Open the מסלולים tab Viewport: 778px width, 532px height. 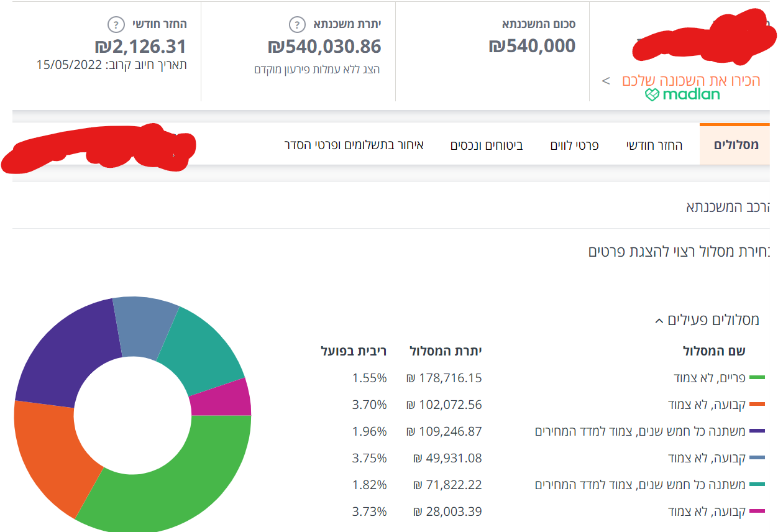pos(736,145)
